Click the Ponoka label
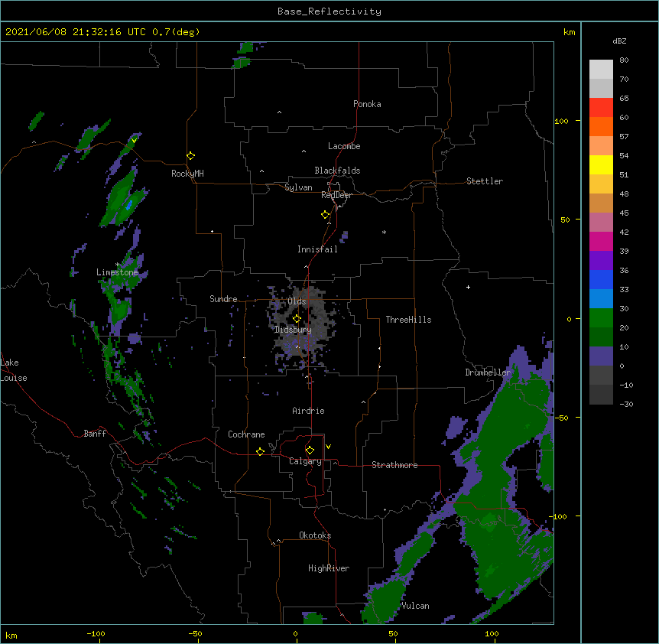This screenshot has width=659, height=644. 367,104
